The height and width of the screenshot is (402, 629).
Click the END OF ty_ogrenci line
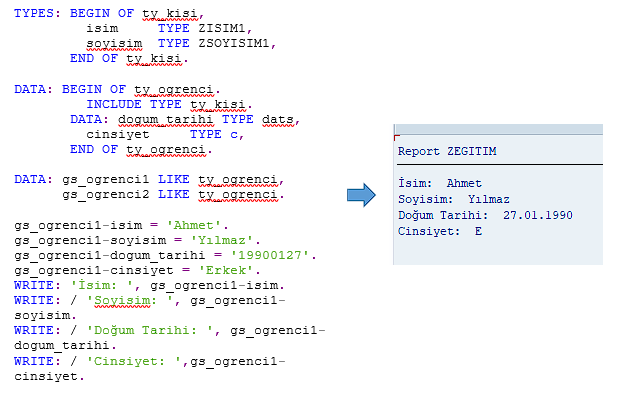140,149
